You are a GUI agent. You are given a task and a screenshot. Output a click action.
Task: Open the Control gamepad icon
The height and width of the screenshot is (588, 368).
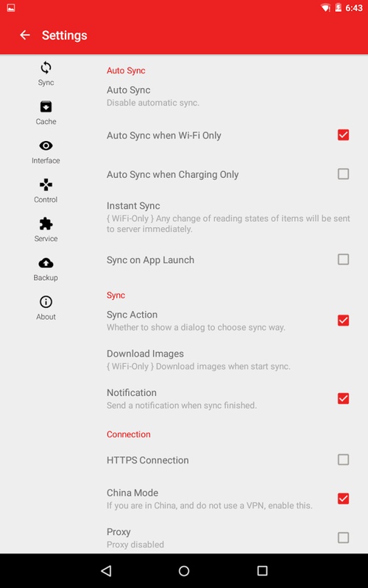pos(46,185)
